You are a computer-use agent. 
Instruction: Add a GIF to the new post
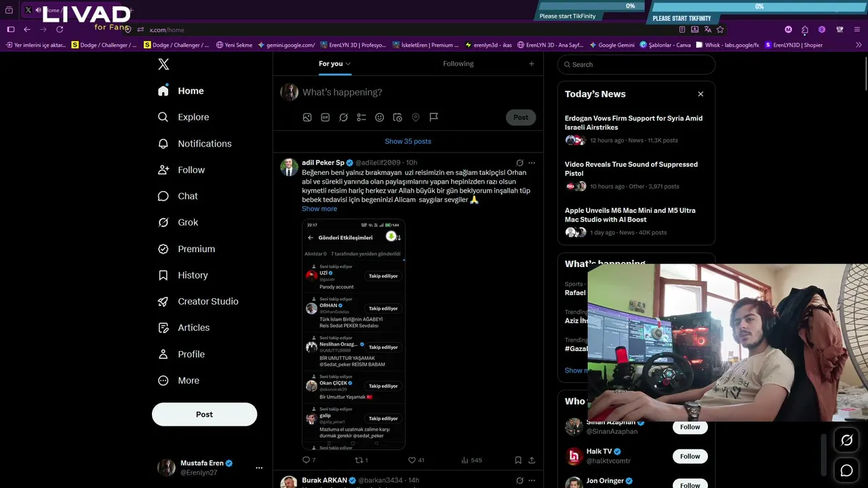tap(325, 117)
